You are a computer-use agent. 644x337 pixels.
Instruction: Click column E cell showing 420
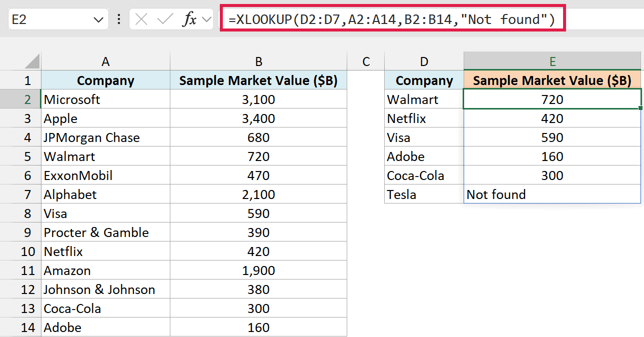[552, 118]
